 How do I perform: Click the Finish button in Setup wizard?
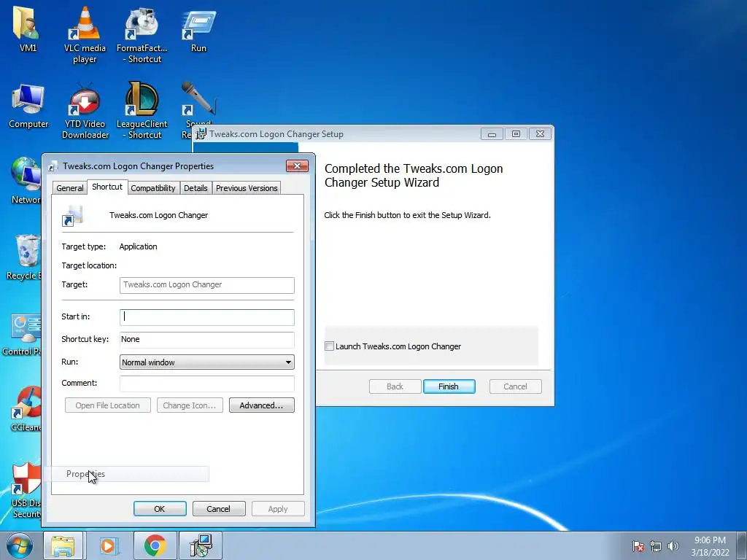[x=449, y=386]
